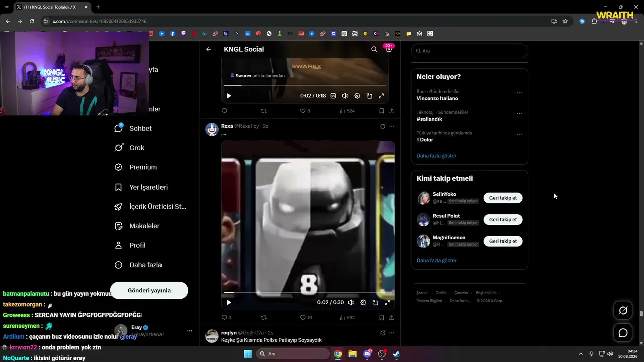Viewport: 644px width, 362px height.
Task: Enter fullscreen on the Swarex video
Action: (381, 96)
